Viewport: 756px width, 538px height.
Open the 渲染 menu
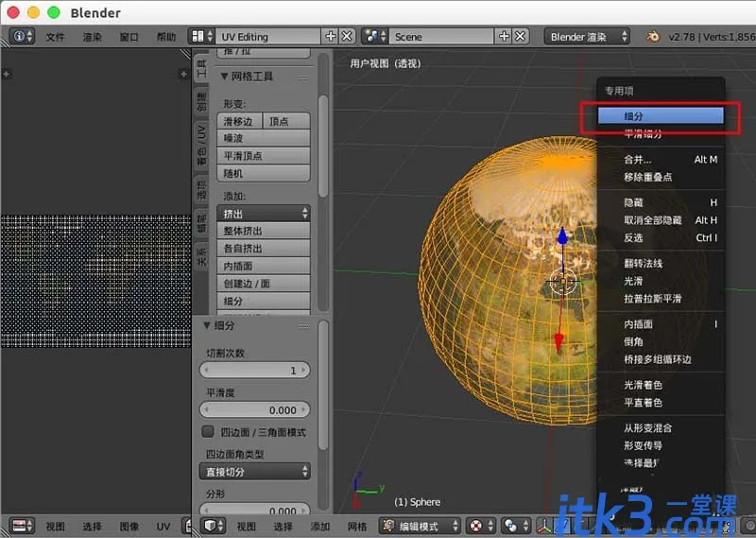tap(92, 37)
